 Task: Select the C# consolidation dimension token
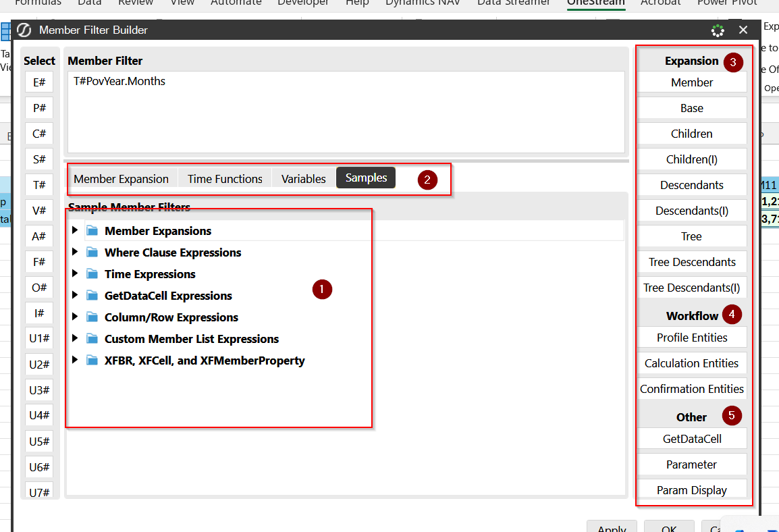[x=38, y=133]
